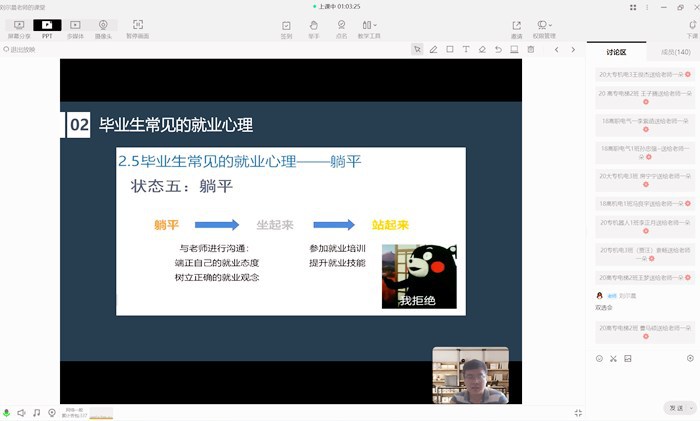Toggle the speaker volume

pos(22,412)
